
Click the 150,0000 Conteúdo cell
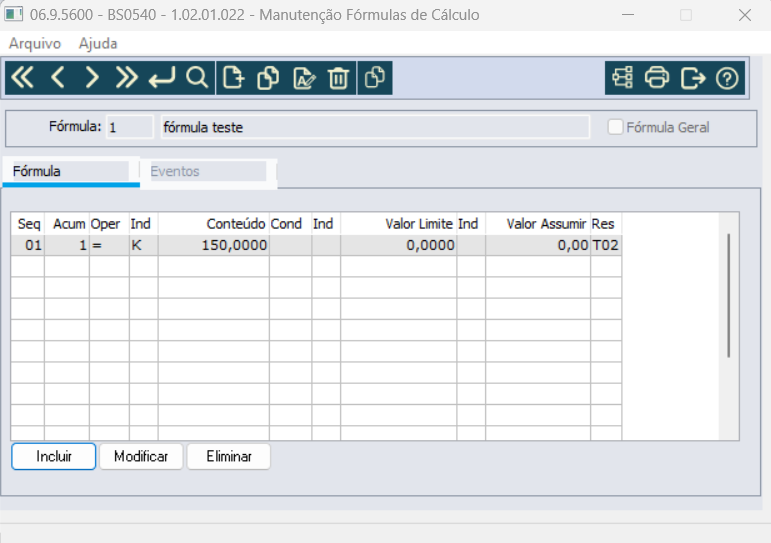click(x=213, y=245)
